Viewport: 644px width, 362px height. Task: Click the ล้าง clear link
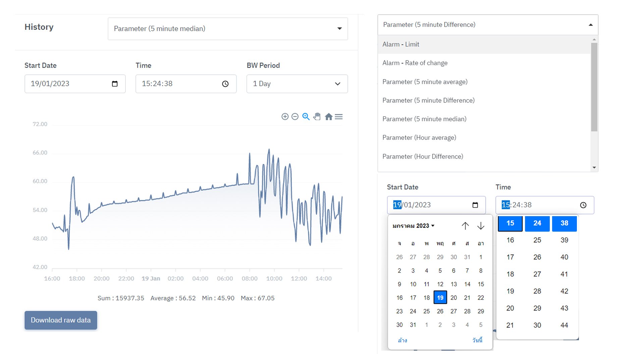point(402,340)
